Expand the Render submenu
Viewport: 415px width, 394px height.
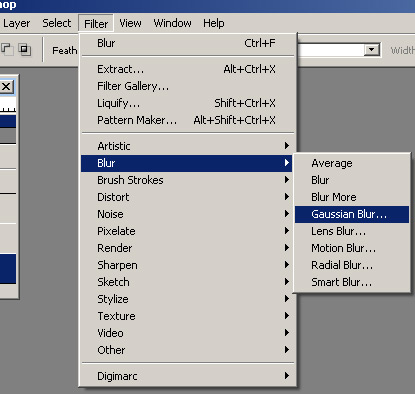pos(187,248)
